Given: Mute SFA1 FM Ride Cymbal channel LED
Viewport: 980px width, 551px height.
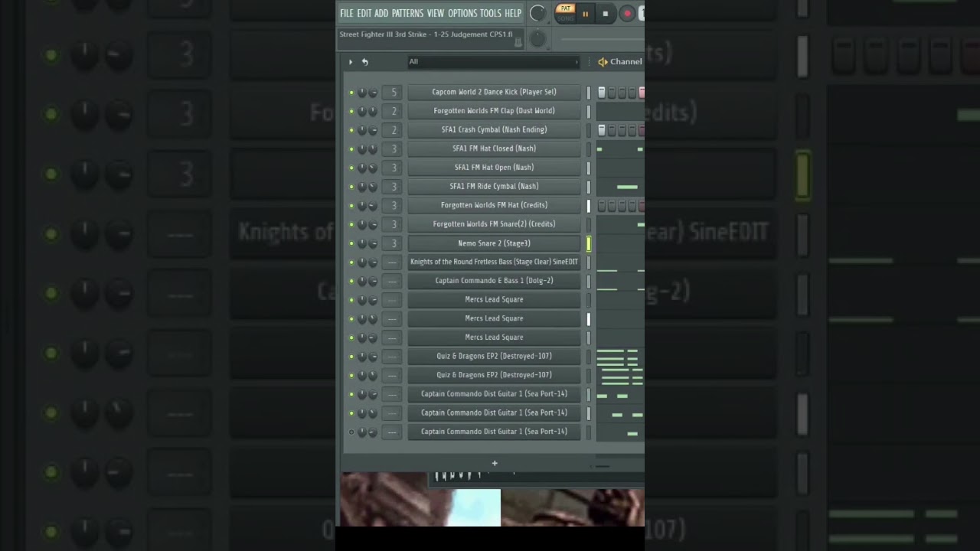Looking at the screenshot, I should click(x=351, y=187).
